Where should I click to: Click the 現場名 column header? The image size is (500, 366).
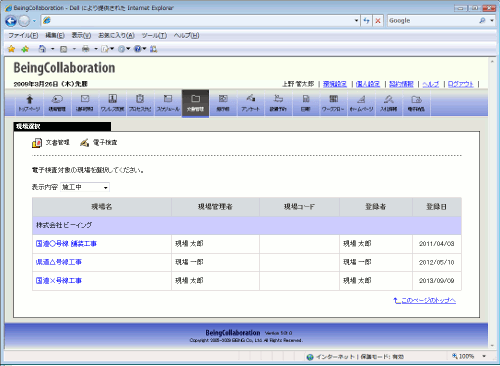coord(102,207)
